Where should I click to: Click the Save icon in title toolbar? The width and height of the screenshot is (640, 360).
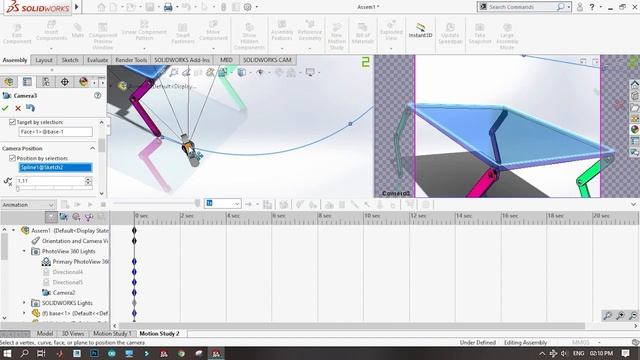point(150,7)
